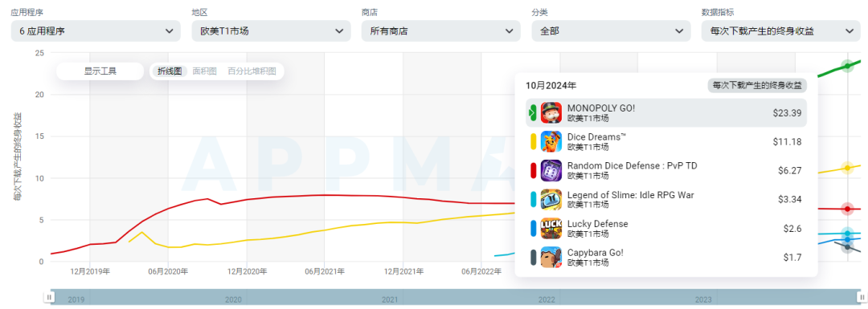Click the Lucky Defense app icon

tap(551, 228)
